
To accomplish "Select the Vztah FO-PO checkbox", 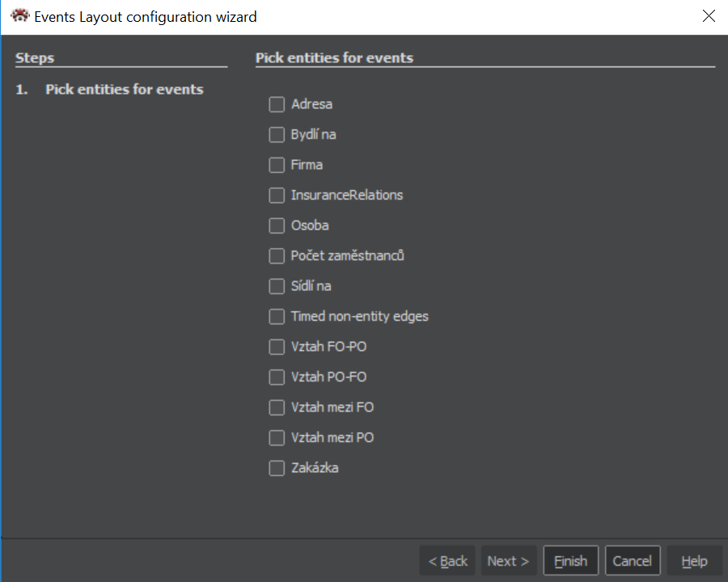I will [x=277, y=347].
